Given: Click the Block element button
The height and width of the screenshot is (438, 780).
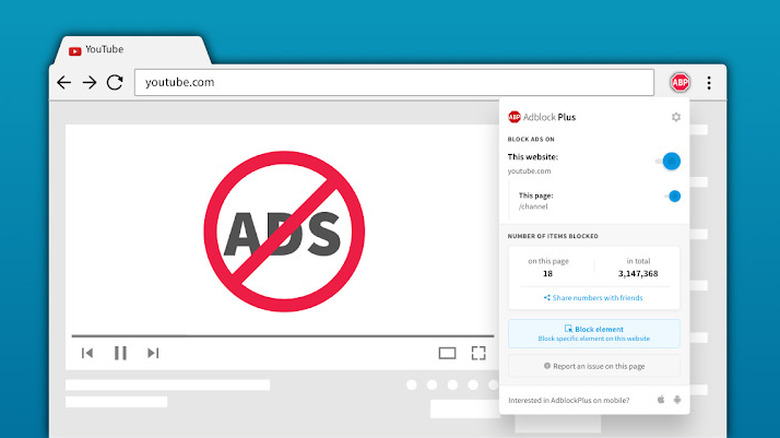Looking at the screenshot, I should coord(594,333).
